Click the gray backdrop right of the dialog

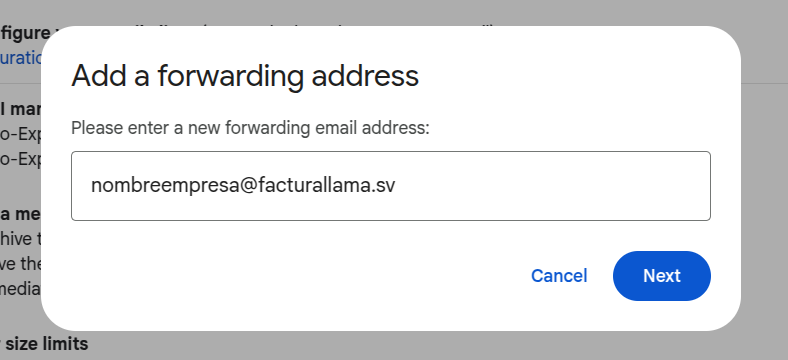click(764, 201)
